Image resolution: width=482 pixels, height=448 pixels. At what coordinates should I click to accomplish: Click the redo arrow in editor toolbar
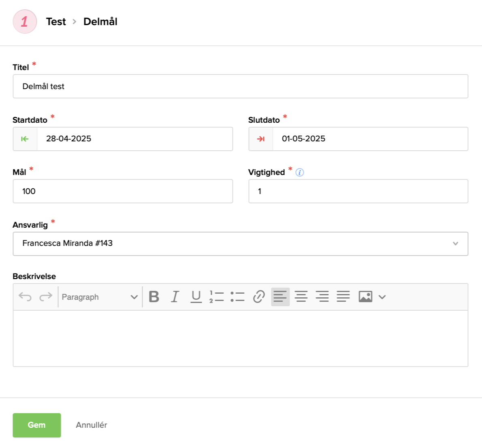(46, 297)
